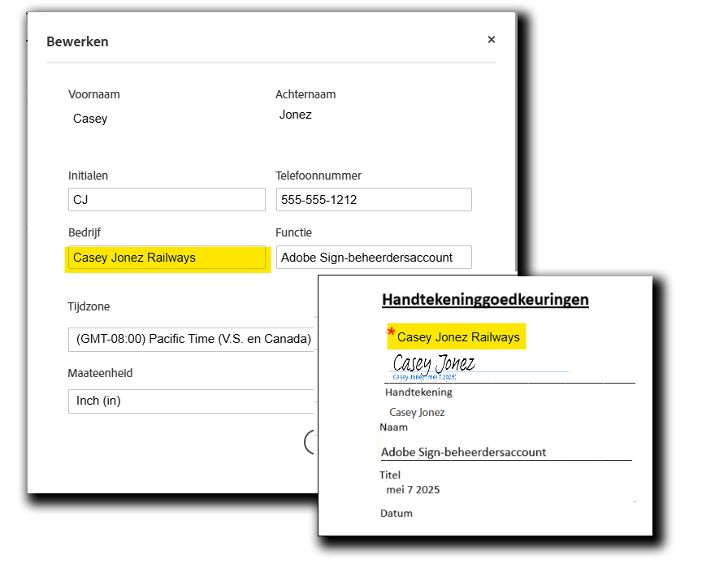Click the Tijdzone label
This screenshot has width=728, height=564.
click(x=89, y=306)
